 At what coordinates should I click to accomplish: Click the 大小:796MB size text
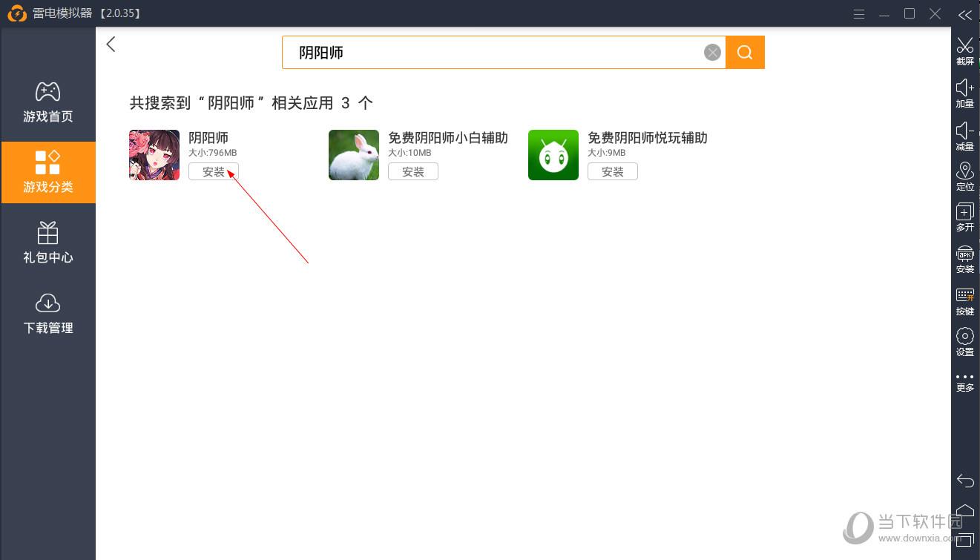(x=213, y=153)
